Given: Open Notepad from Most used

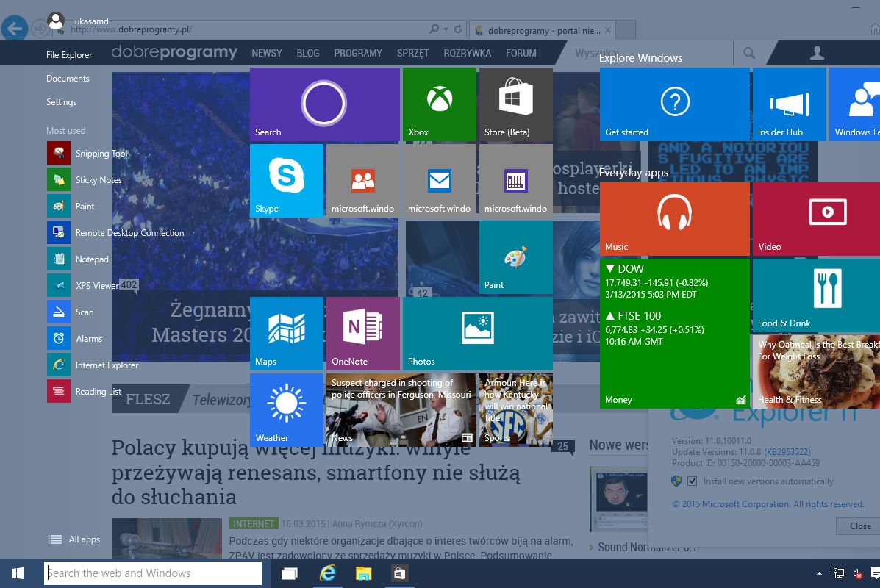Looking at the screenshot, I should coord(79,259).
